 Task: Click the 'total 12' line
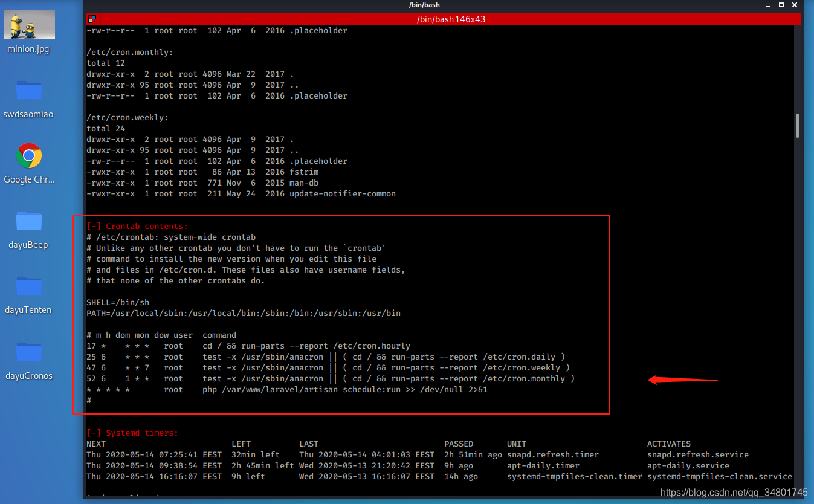coord(106,63)
